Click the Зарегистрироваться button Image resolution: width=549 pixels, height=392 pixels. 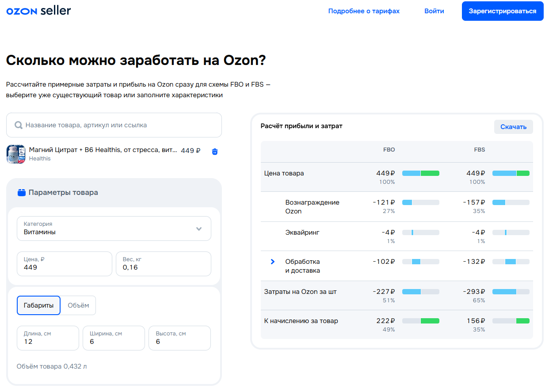pos(503,11)
